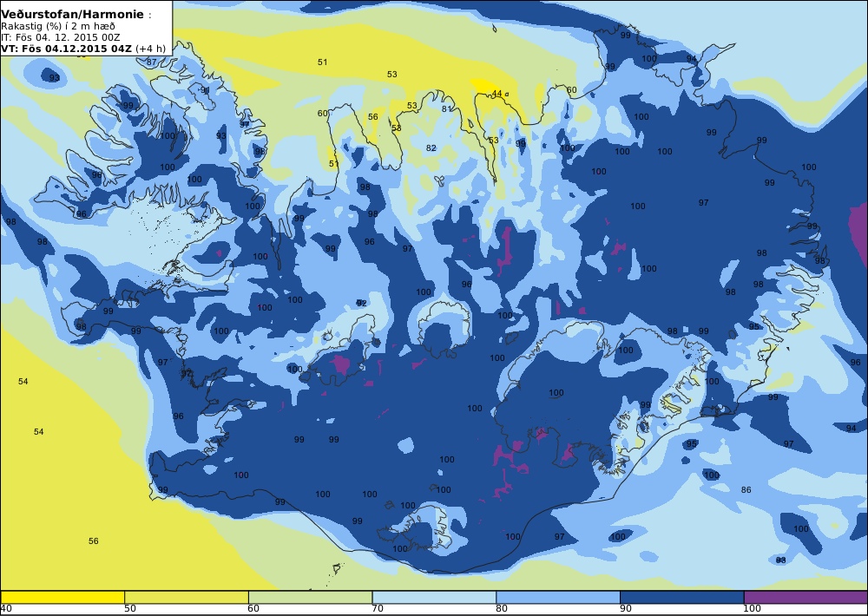Click the humidity value 86 on the map
868x616 pixels.
tap(746, 490)
